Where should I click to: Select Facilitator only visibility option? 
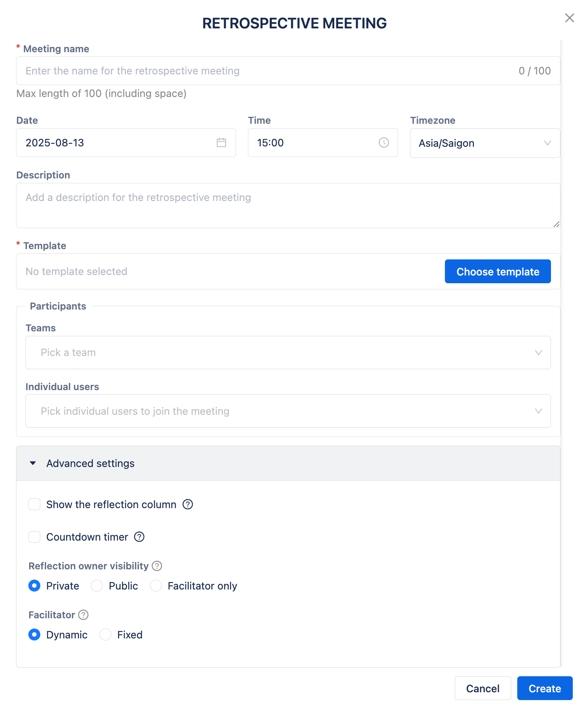pos(156,586)
